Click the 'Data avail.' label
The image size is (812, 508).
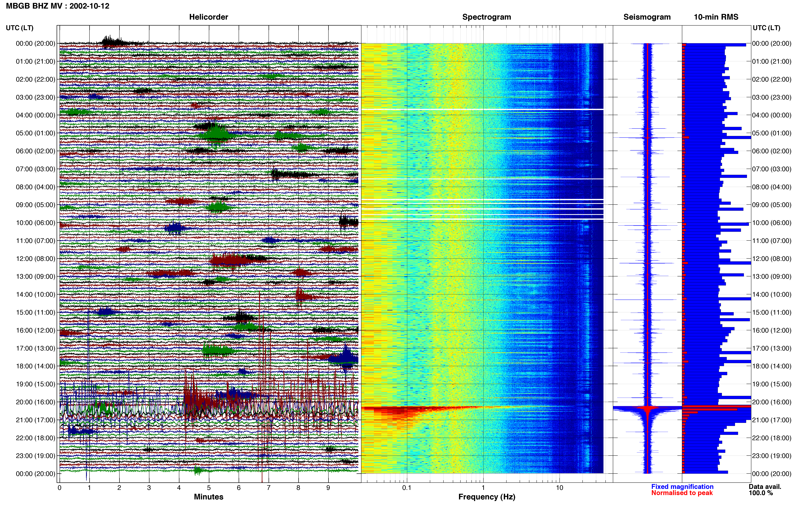pos(765,486)
